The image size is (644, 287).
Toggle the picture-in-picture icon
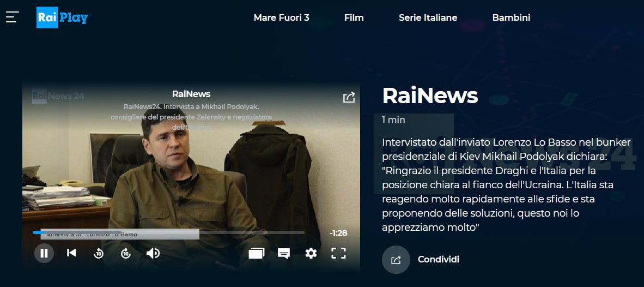coord(256,253)
